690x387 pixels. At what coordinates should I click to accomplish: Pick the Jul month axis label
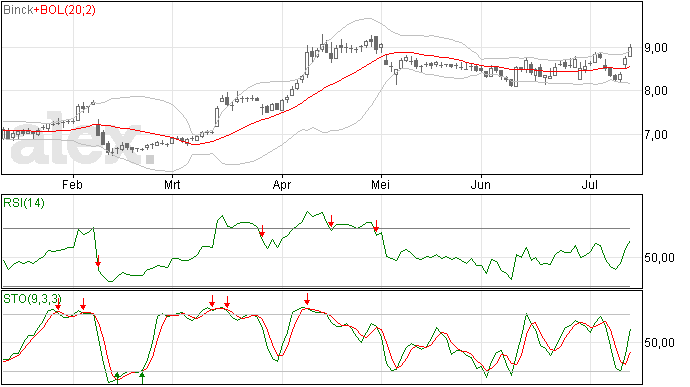tap(590, 184)
